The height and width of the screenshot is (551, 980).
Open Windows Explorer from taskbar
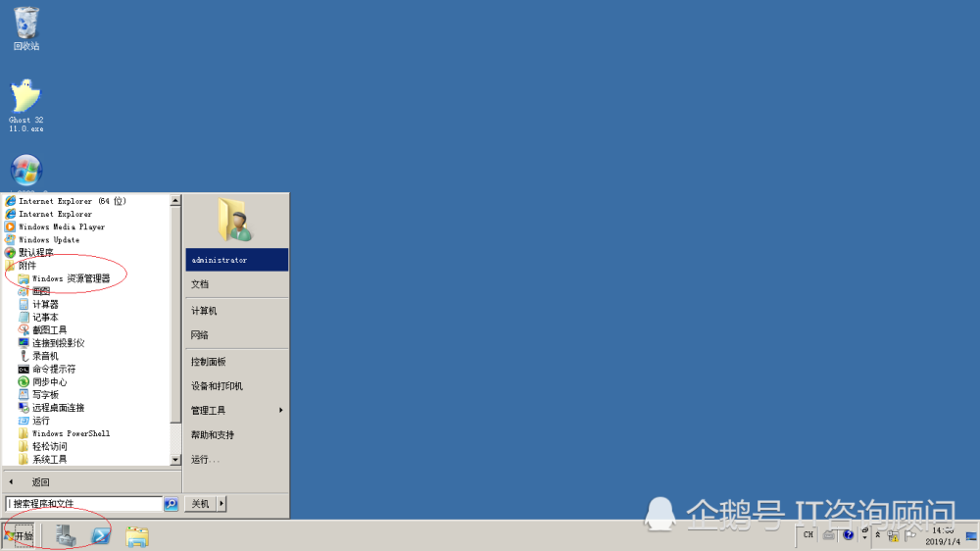click(x=137, y=536)
